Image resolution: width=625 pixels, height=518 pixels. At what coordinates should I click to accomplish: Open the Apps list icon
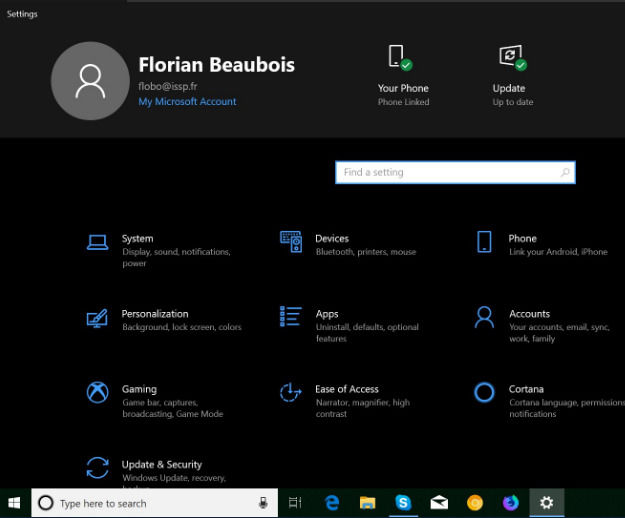click(x=291, y=316)
